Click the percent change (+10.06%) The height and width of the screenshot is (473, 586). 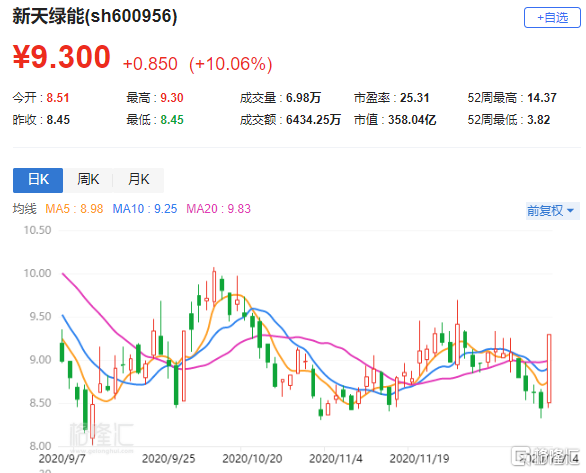click(231, 64)
